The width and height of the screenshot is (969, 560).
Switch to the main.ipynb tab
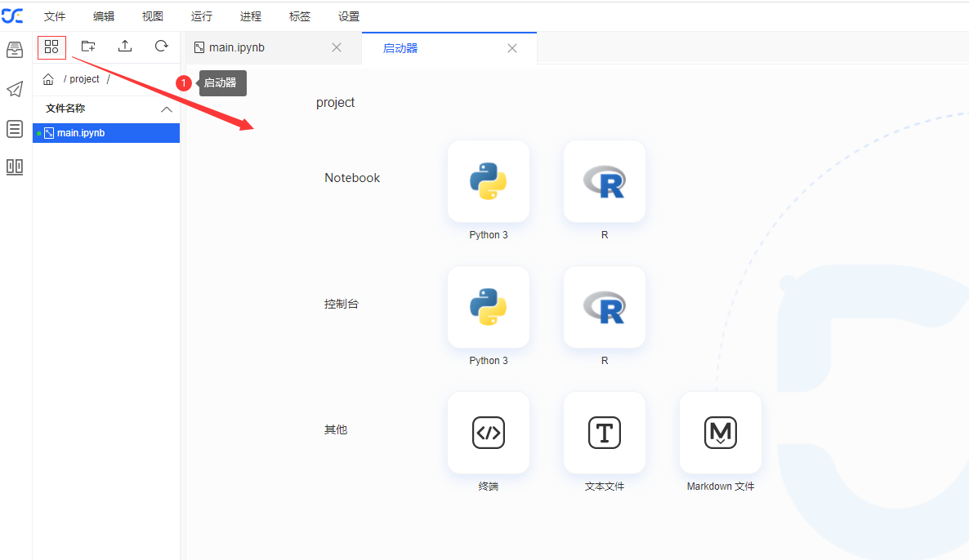pos(274,47)
